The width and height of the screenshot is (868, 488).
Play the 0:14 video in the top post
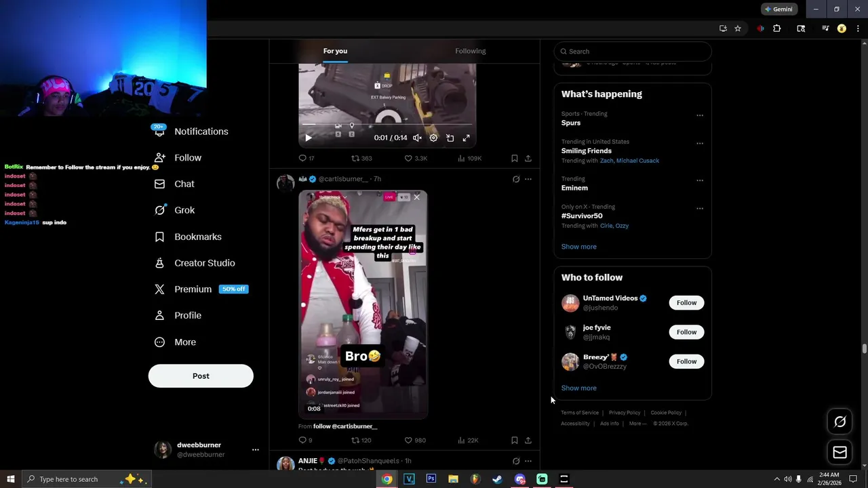pos(308,138)
